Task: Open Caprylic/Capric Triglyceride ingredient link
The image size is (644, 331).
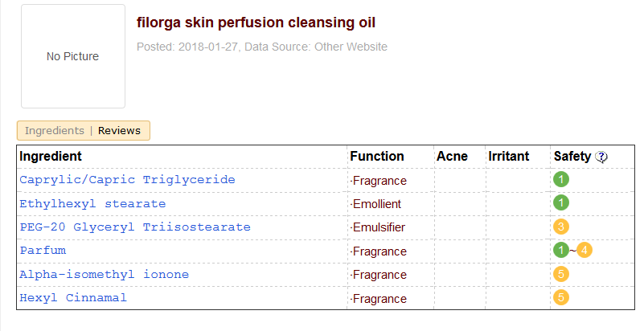Action: [127, 180]
